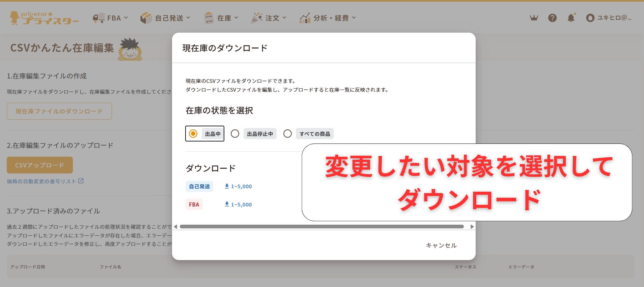644x287 pixels.
Task: Expand the 在庫 navigation dropdown
Action: 222,18
